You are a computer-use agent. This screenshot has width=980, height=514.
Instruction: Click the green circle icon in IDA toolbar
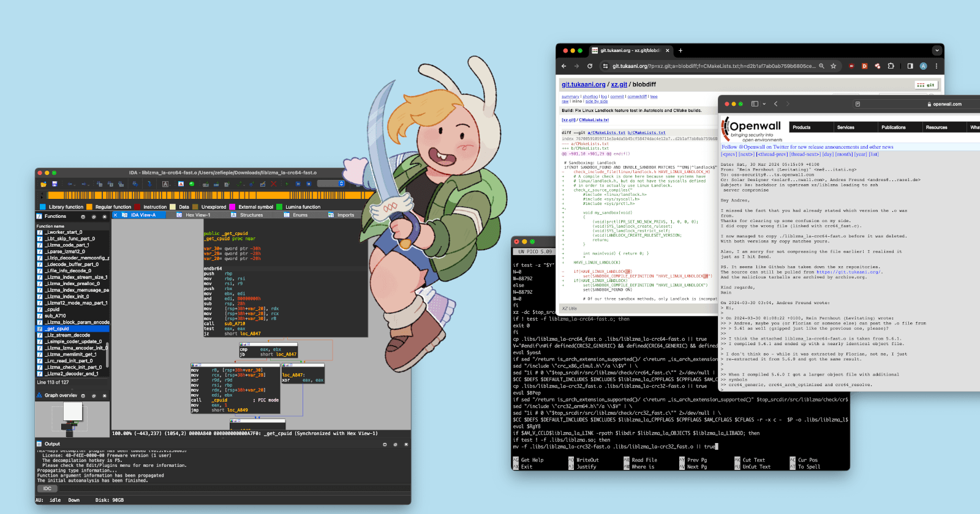tap(192, 184)
